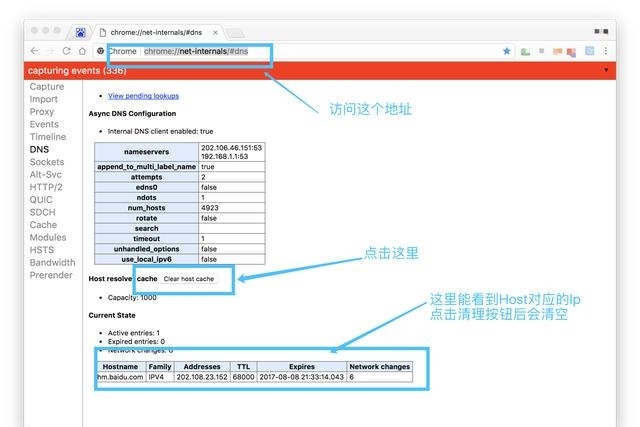Open Chrome's menu at toolbar far right
Screen dimensions: 640x427
coord(607,51)
